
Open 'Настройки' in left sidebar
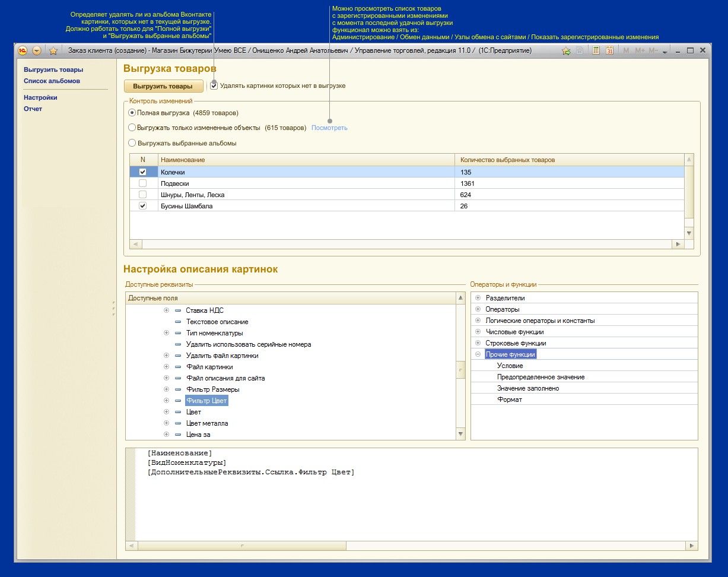(40, 97)
